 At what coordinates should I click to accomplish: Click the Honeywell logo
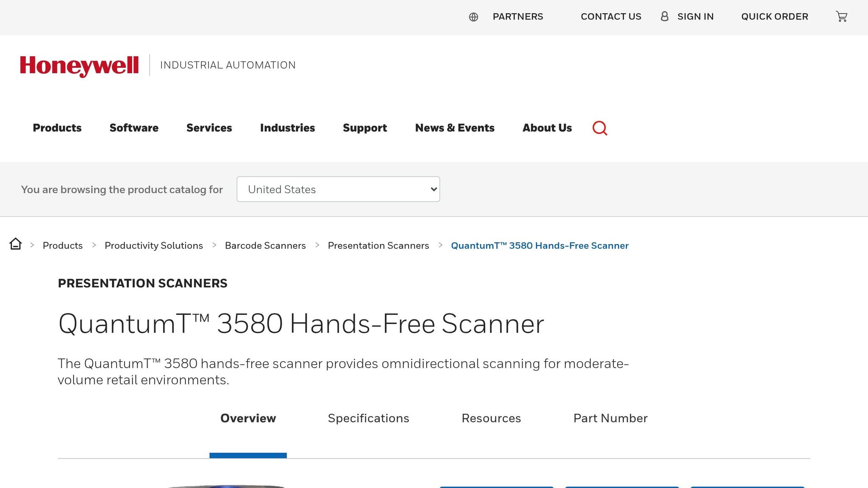[x=79, y=66]
